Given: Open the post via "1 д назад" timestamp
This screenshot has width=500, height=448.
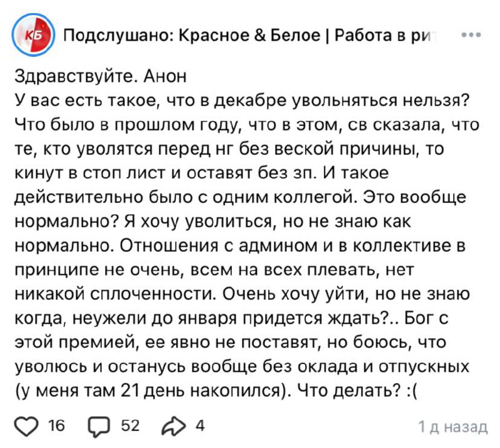Looking at the screenshot, I should point(452,427).
